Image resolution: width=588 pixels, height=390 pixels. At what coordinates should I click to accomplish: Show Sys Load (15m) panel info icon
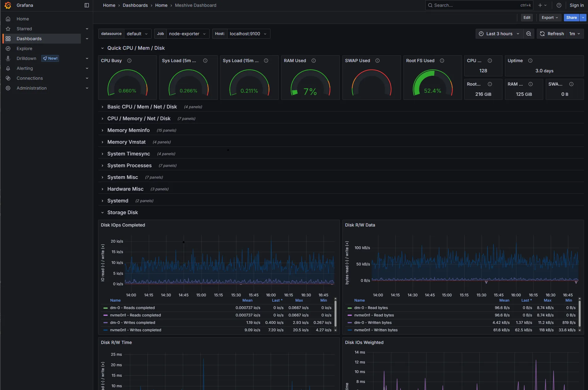tap(266, 61)
